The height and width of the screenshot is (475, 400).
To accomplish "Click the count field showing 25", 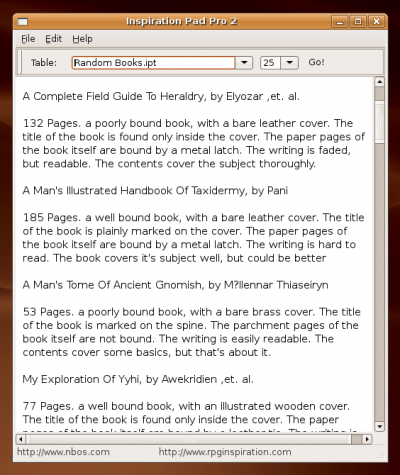I will [x=271, y=62].
